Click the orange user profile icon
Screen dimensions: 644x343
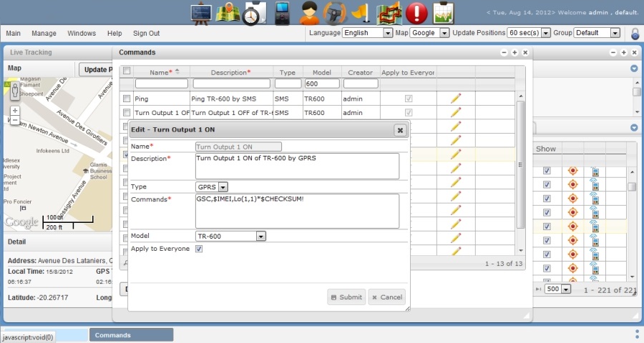(310, 13)
